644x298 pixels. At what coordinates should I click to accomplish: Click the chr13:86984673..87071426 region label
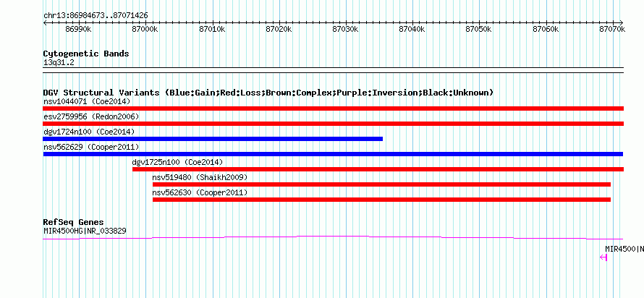96,16
